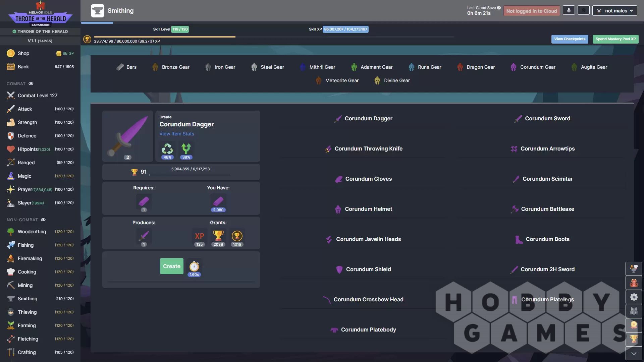The image size is (644, 362).
Task: Open the View Item Stats link
Action: [176, 134]
